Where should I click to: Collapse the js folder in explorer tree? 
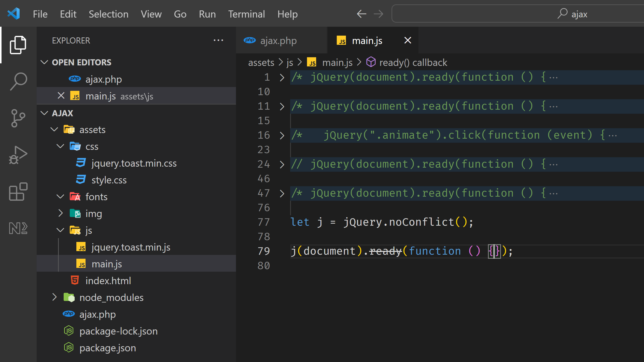(x=60, y=230)
